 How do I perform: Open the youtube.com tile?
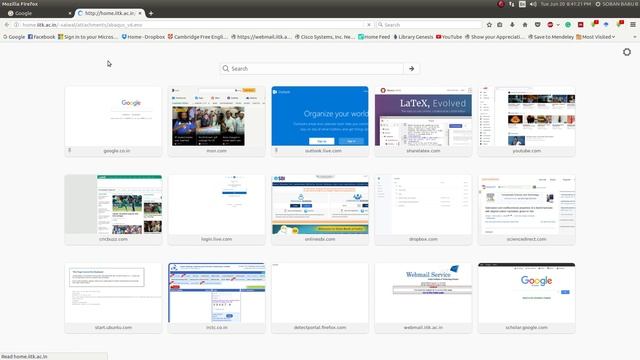pos(527,121)
